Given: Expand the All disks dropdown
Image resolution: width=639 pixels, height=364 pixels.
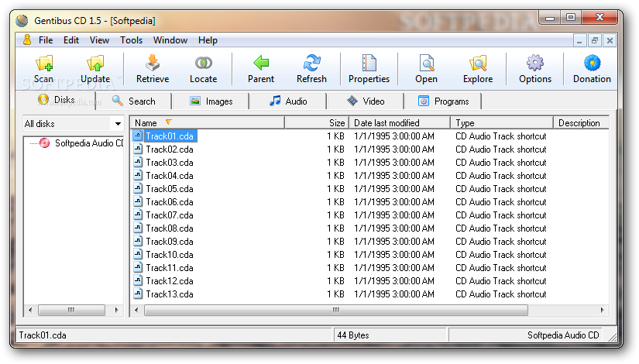Looking at the screenshot, I should click(118, 123).
